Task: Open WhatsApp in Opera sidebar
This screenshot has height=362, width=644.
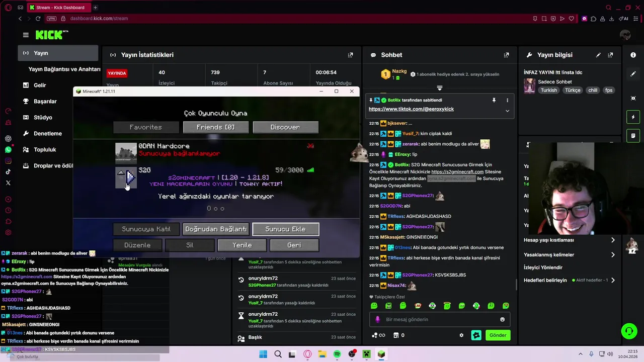Action: 8,150
